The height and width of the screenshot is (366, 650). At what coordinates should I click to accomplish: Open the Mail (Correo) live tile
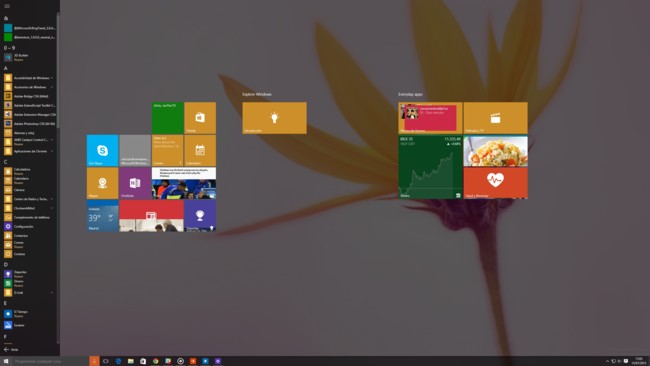167,150
